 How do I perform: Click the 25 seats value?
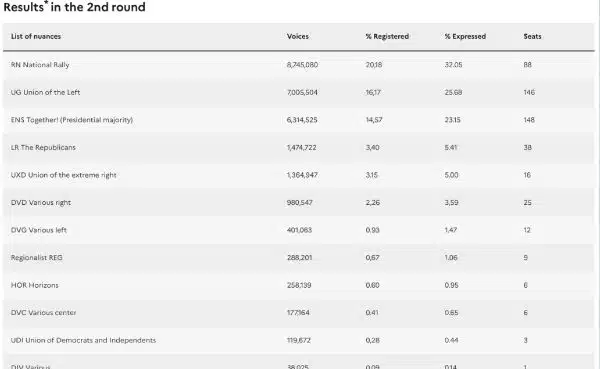pyautogui.click(x=528, y=202)
